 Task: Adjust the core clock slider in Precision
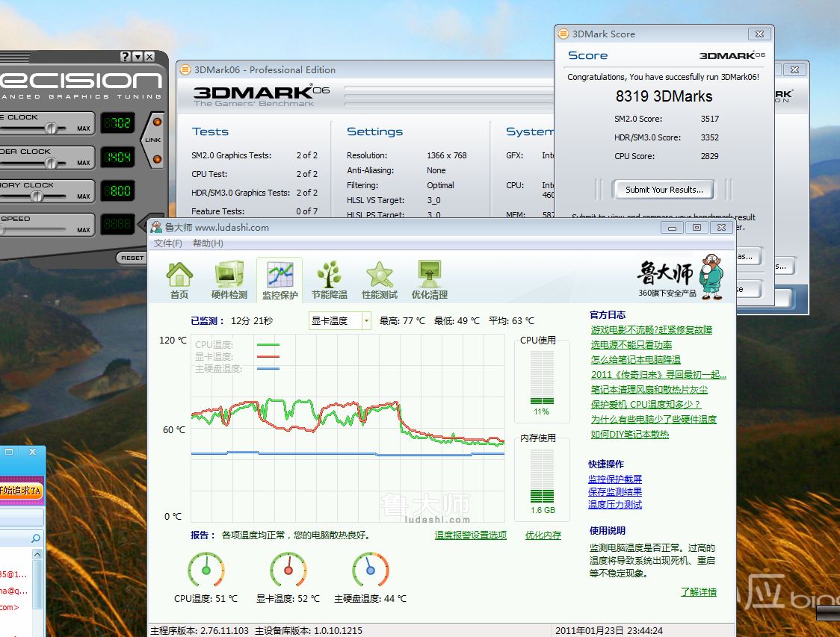click(51, 128)
